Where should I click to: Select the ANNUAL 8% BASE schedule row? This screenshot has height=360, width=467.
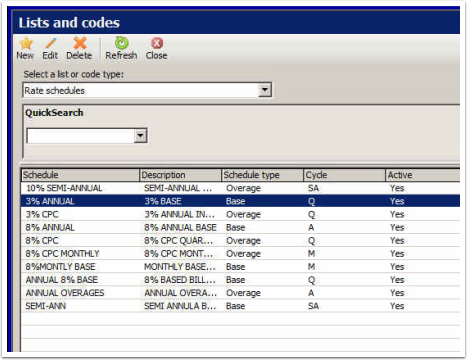(241, 280)
